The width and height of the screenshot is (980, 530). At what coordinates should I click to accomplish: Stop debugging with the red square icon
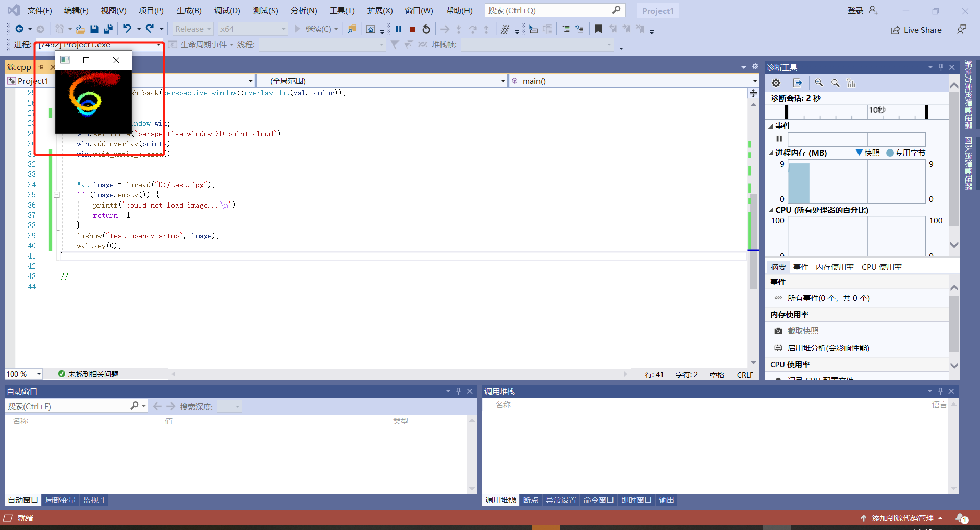(412, 29)
